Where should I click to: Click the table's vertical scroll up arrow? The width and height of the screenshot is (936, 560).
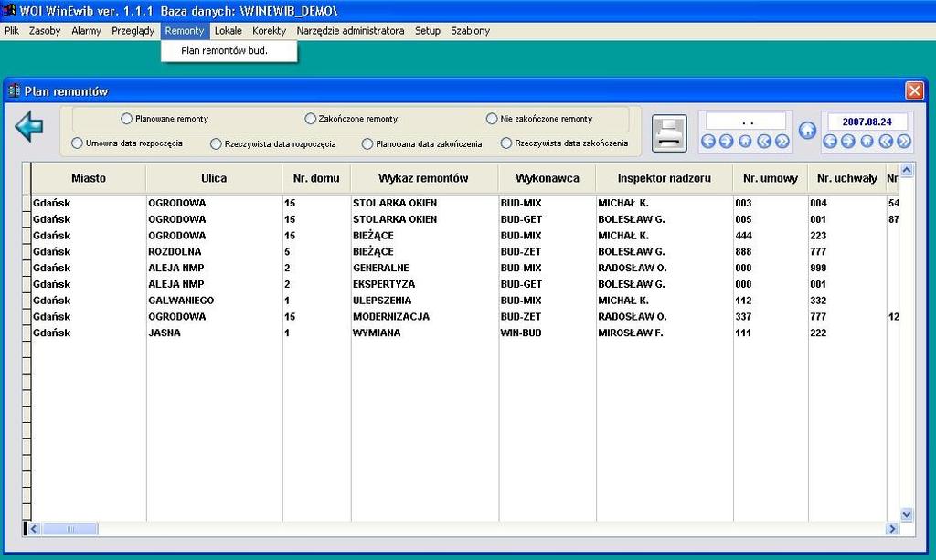coord(906,171)
